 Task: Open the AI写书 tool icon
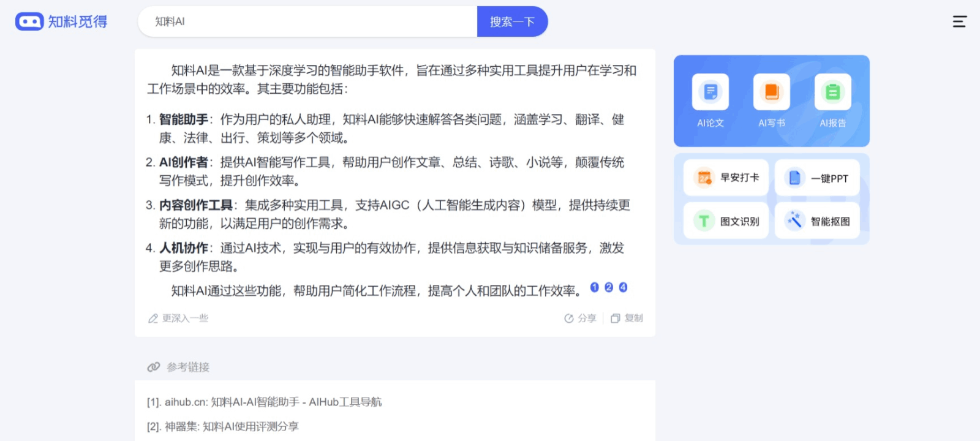772,92
